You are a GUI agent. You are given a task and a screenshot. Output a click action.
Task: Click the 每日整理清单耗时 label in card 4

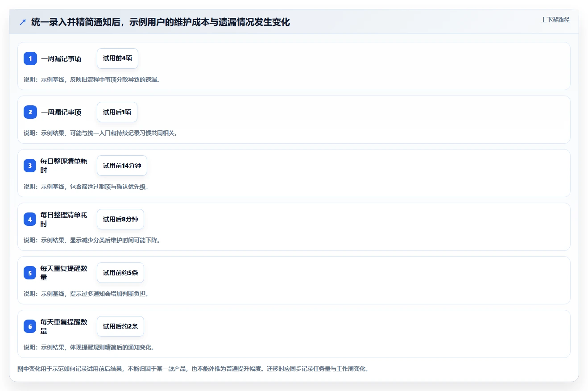(64, 219)
